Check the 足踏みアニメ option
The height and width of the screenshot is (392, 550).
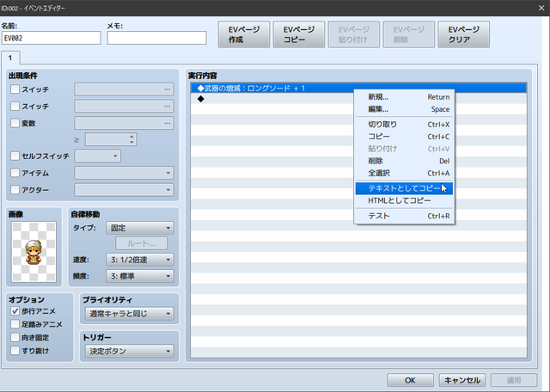[x=15, y=324]
